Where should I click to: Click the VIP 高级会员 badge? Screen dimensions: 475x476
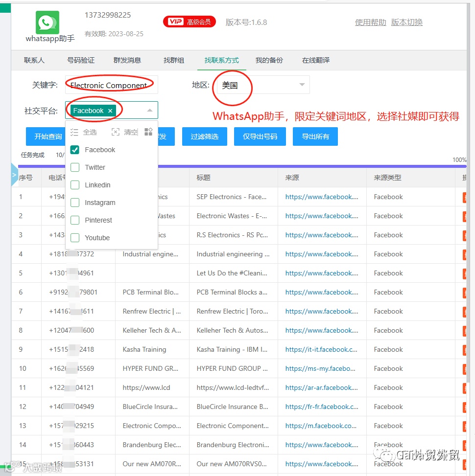pos(190,22)
